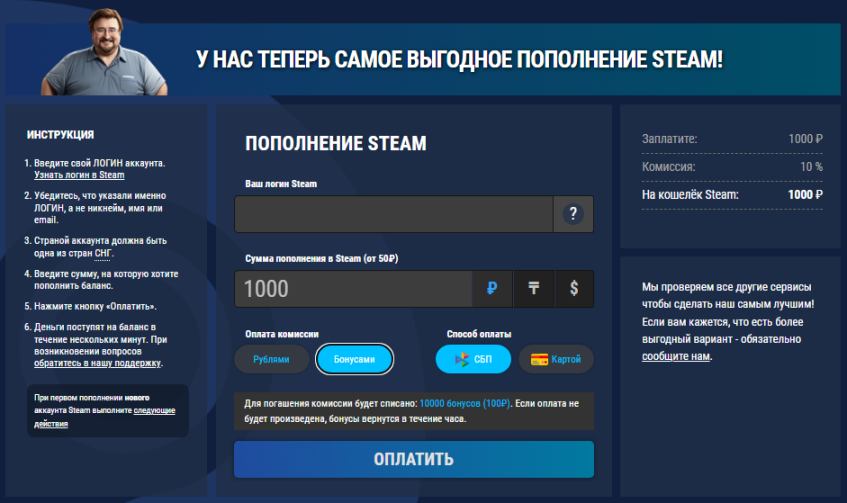Screen dimensions: 847x503
Task: Open the 'сообщите нам' link
Action: click(676, 357)
